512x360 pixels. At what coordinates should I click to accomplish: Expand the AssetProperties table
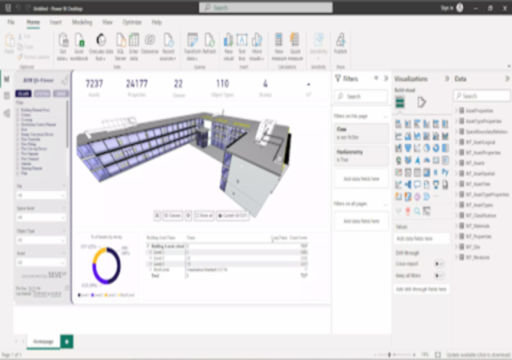tap(457, 110)
